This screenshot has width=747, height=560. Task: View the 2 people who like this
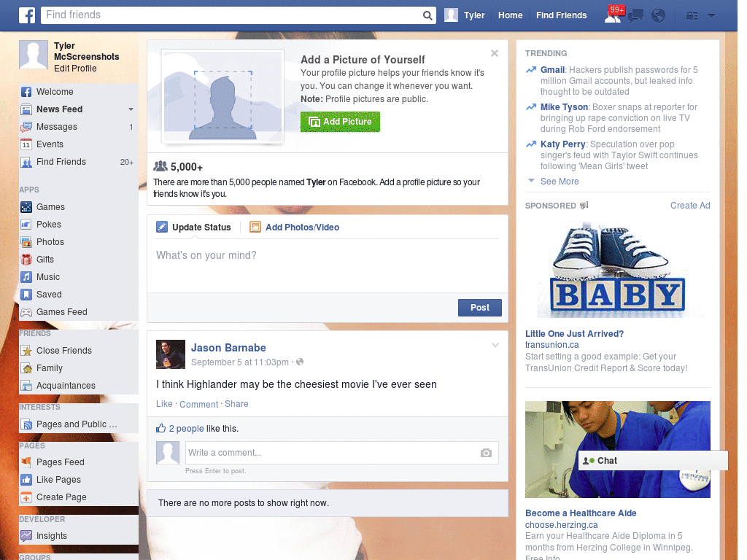(x=186, y=429)
